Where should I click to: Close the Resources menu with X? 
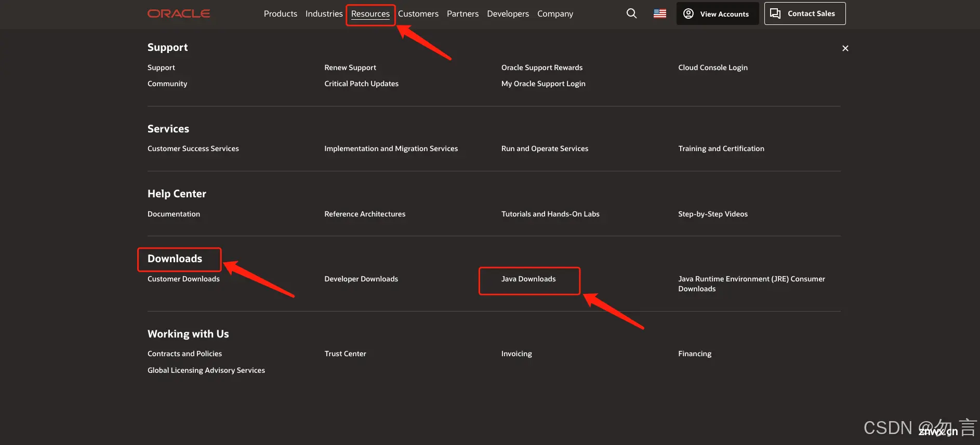pos(845,48)
